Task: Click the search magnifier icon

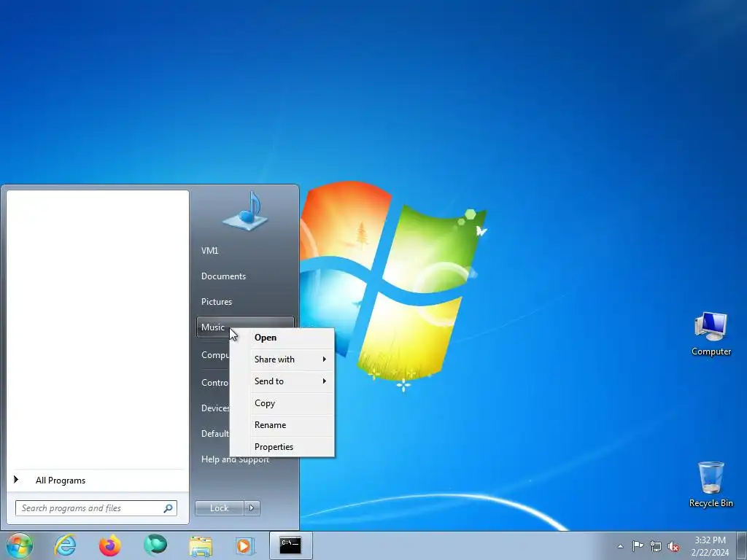Action: click(168, 508)
